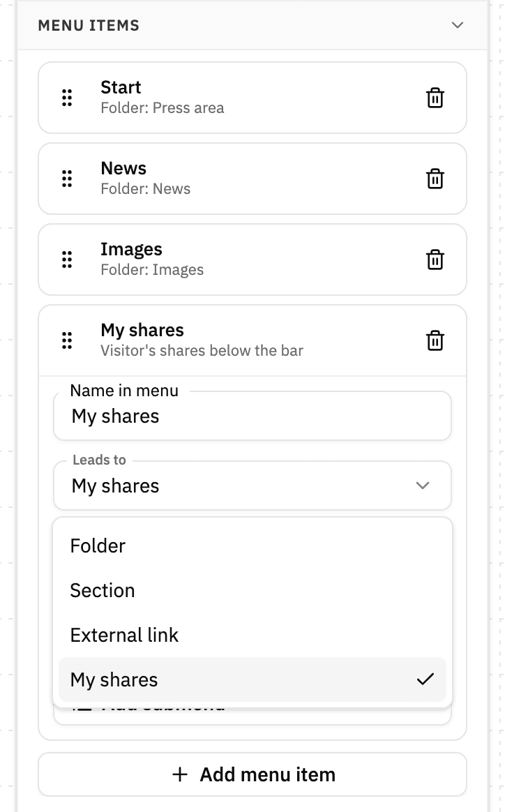
Task: Choose Section in the dropdown list
Action: point(252,590)
